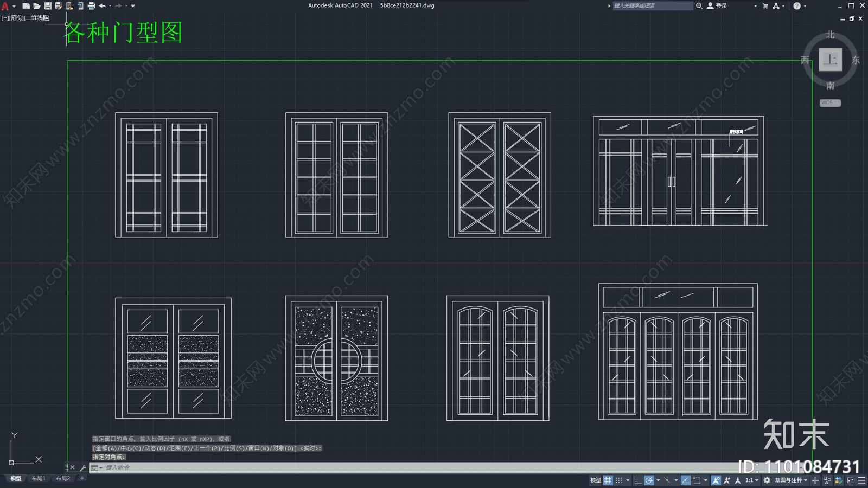Create a new drawing from the quick access toolbar
868x488 pixels.
point(26,6)
